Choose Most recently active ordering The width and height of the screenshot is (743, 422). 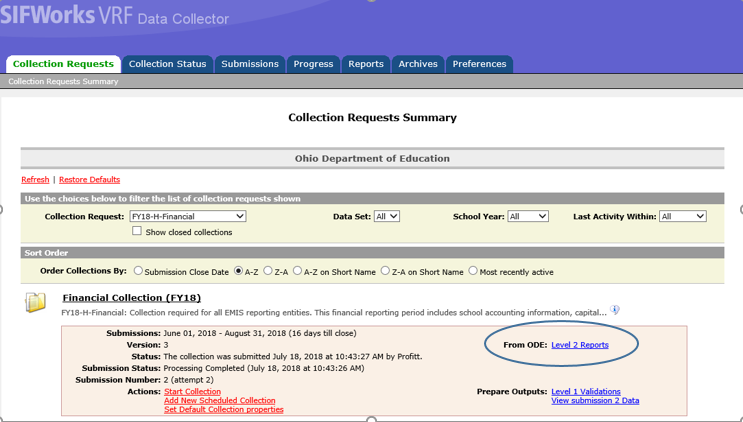click(472, 271)
